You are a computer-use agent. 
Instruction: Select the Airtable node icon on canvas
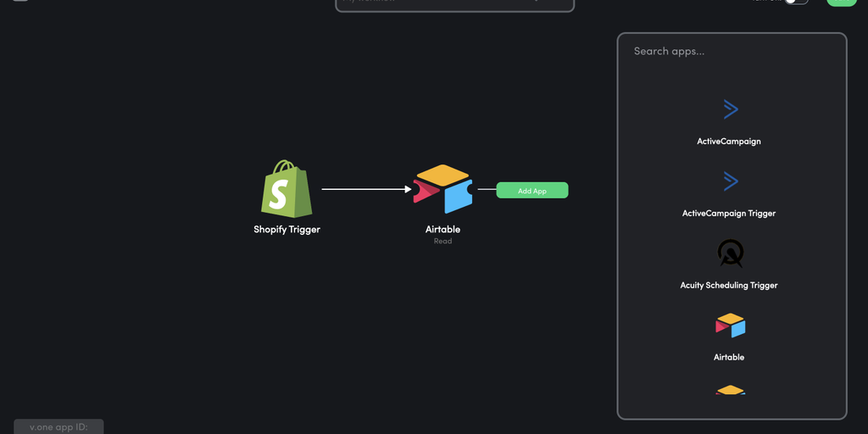coord(442,189)
